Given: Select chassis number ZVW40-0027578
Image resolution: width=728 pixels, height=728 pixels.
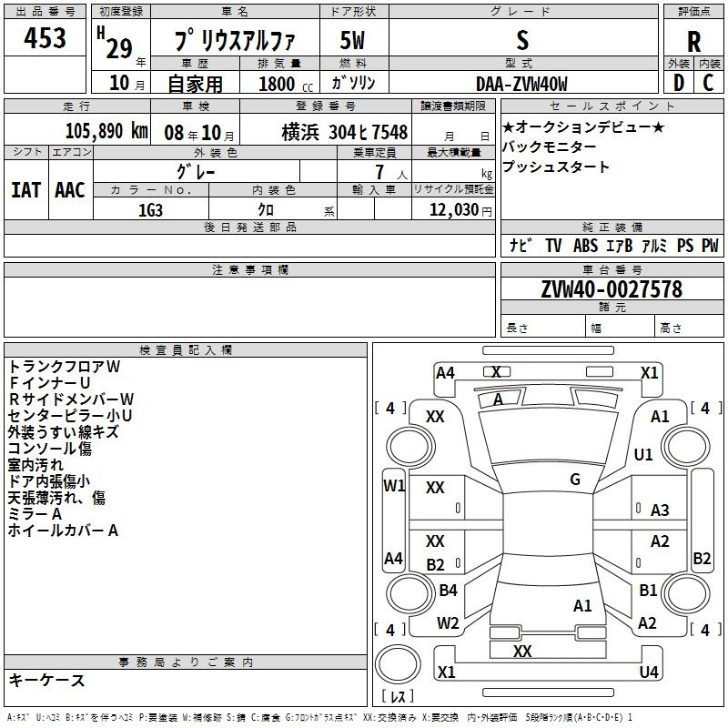Looking at the screenshot, I should click(x=612, y=289).
